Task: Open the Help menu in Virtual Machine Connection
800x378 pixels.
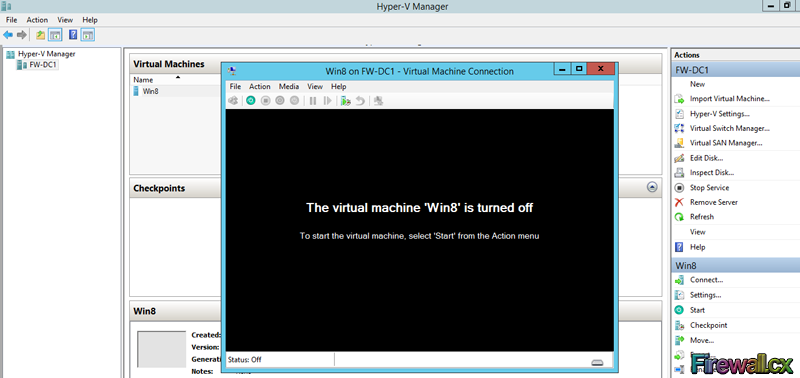Action: tap(339, 87)
